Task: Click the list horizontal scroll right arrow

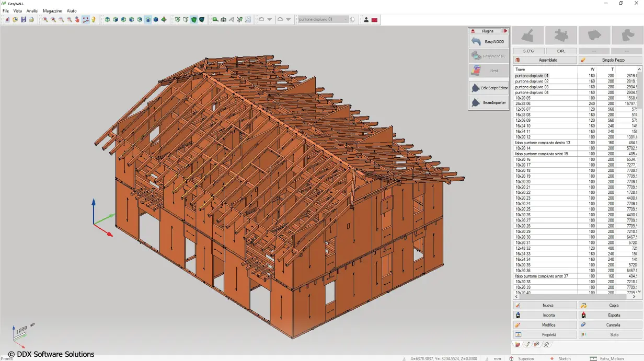Action: pyautogui.click(x=634, y=296)
